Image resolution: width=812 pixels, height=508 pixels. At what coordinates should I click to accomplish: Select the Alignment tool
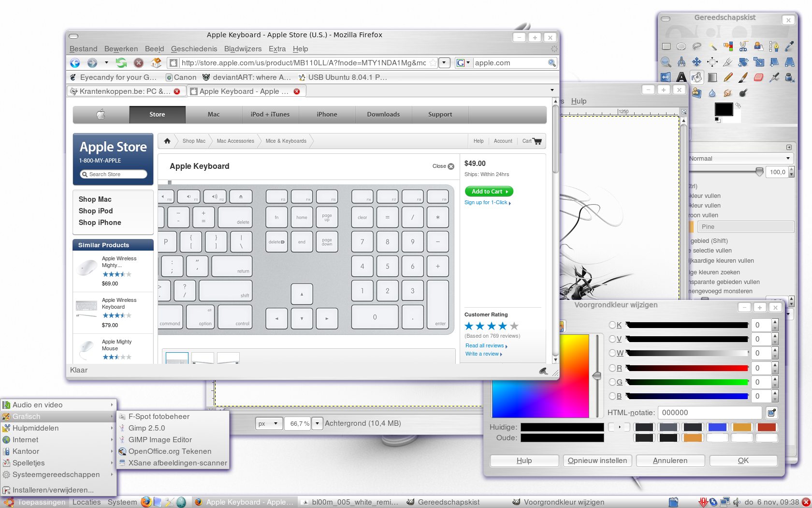712,62
